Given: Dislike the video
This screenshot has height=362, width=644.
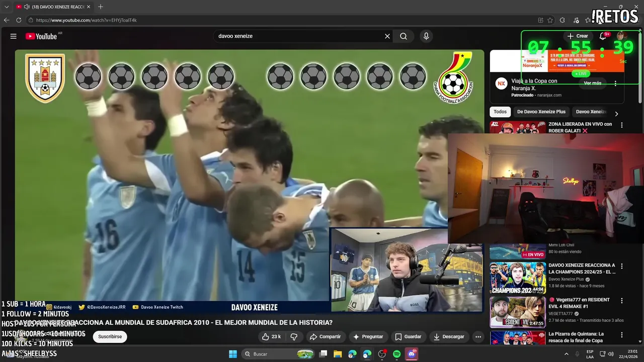Looking at the screenshot, I should pos(294,337).
